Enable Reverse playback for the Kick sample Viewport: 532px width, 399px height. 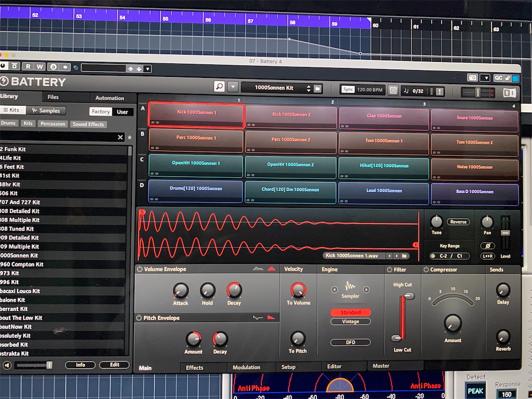[458, 222]
